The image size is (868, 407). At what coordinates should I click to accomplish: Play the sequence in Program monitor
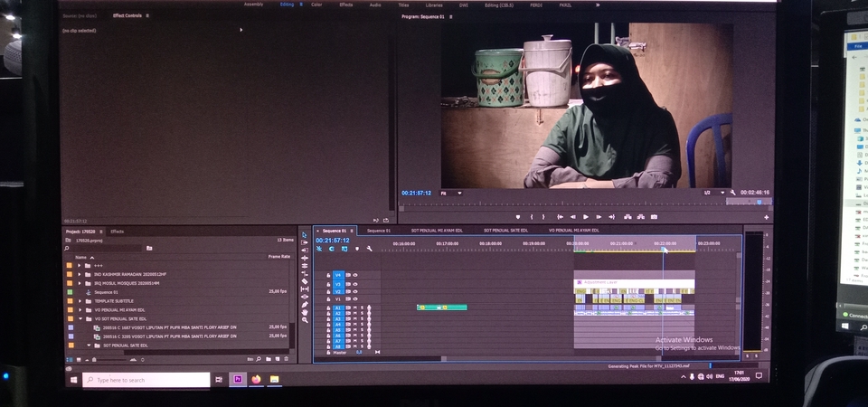click(x=586, y=217)
